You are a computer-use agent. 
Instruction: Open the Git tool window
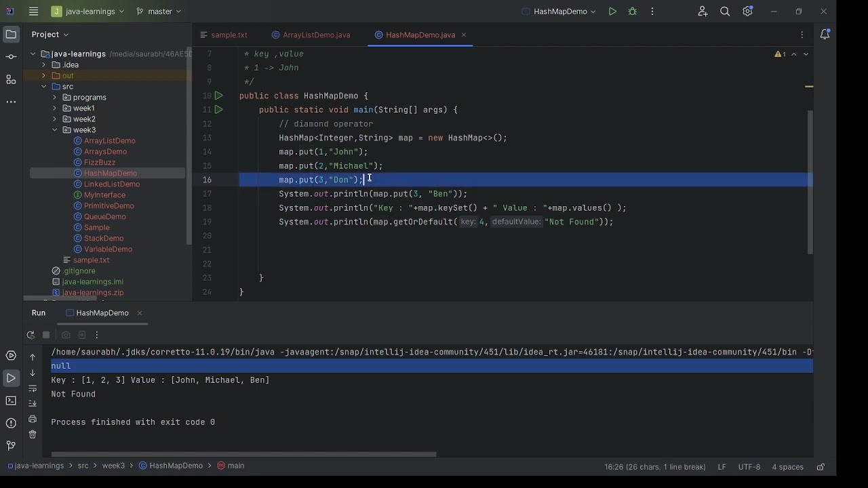pyautogui.click(x=11, y=445)
